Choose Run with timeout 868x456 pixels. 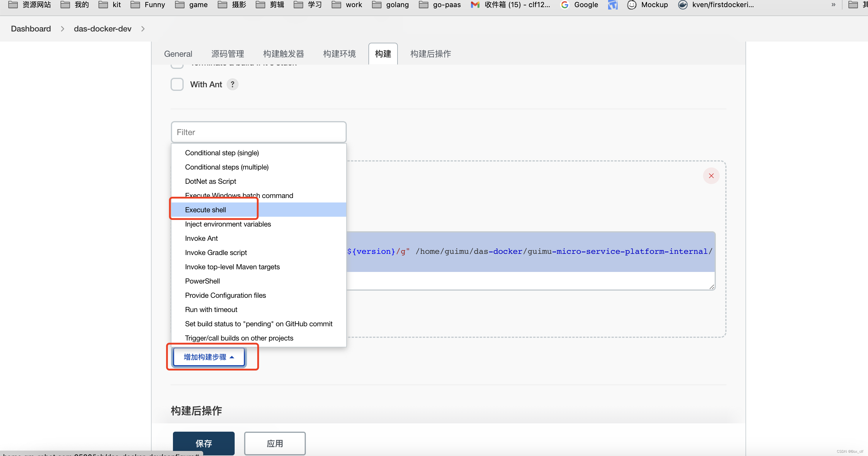(x=258, y=310)
